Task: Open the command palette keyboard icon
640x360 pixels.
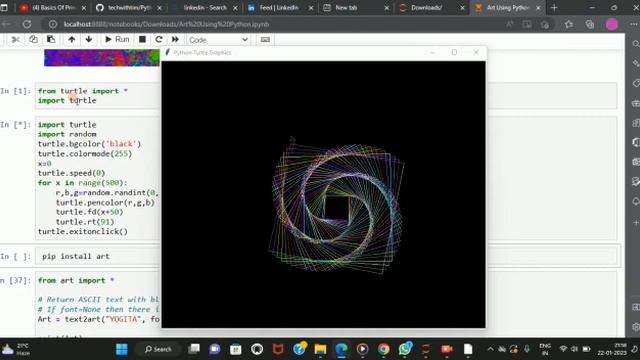Action: 265,40
